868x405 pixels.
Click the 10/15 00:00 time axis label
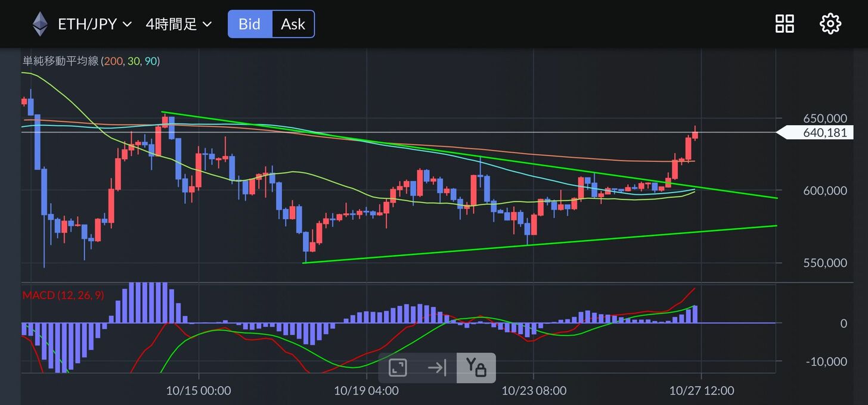(x=199, y=391)
